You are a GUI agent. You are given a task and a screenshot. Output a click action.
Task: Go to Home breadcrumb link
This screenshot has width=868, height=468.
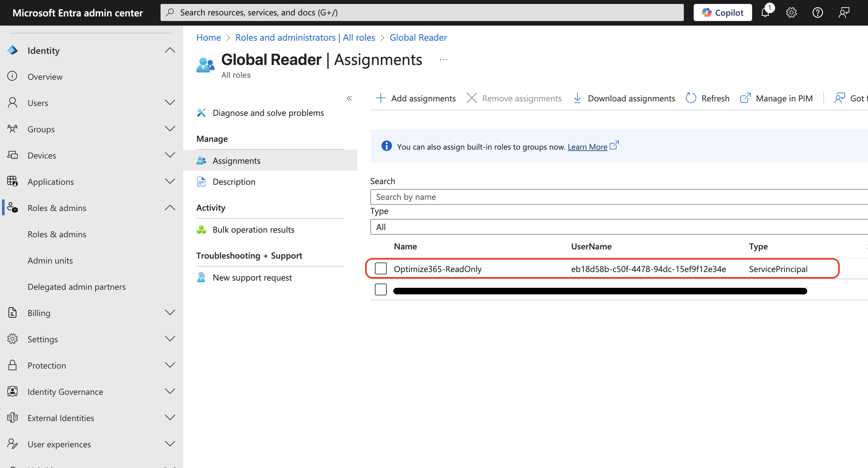pyautogui.click(x=208, y=37)
